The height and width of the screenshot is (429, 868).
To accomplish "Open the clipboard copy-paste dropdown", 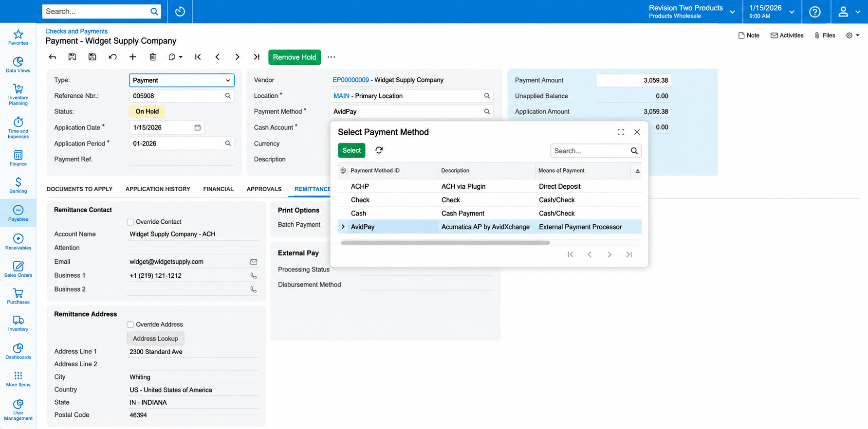I will coord(175,57).
